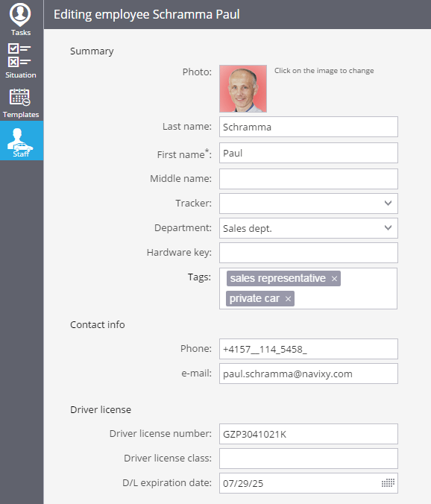This screenshot has height=504, width=431.
Task: Open the Tasks section in sidebar
Action: click(21, 19)
